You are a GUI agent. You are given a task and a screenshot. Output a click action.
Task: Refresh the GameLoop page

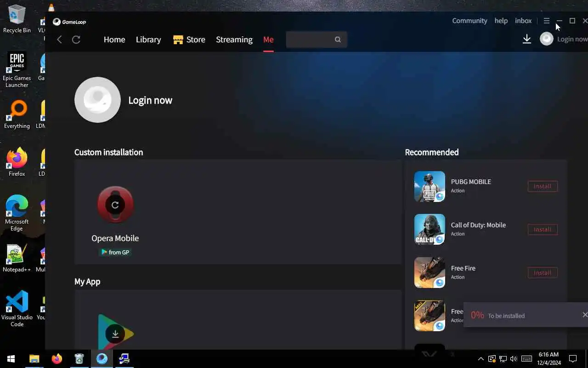point(76,40)
